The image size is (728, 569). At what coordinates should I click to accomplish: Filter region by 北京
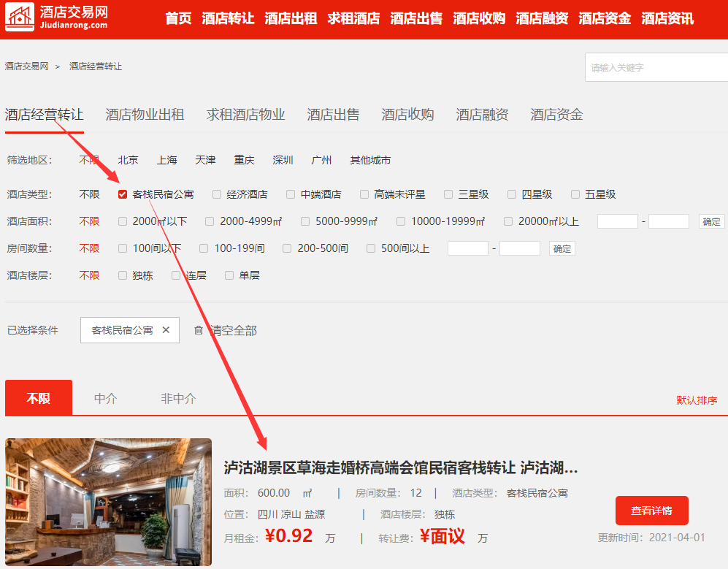click(x=128, y=160)
